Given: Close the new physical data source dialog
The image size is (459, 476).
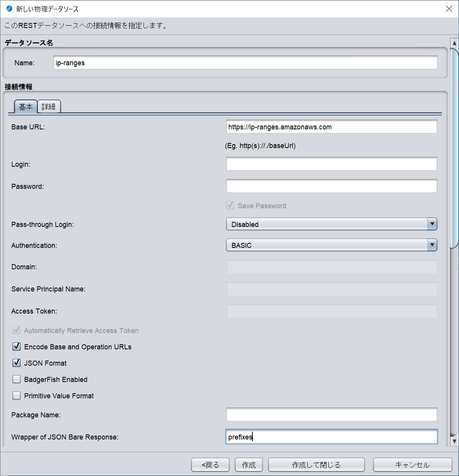Looking at the screenshot, I should (449, 9).
